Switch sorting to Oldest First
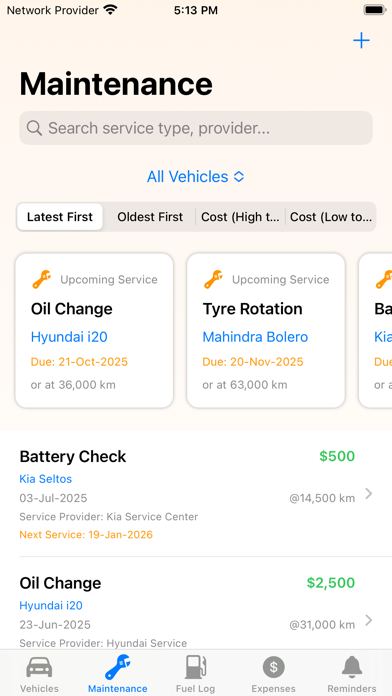The height and width of the screenshot is (696, 392). [x=150, y=217]
